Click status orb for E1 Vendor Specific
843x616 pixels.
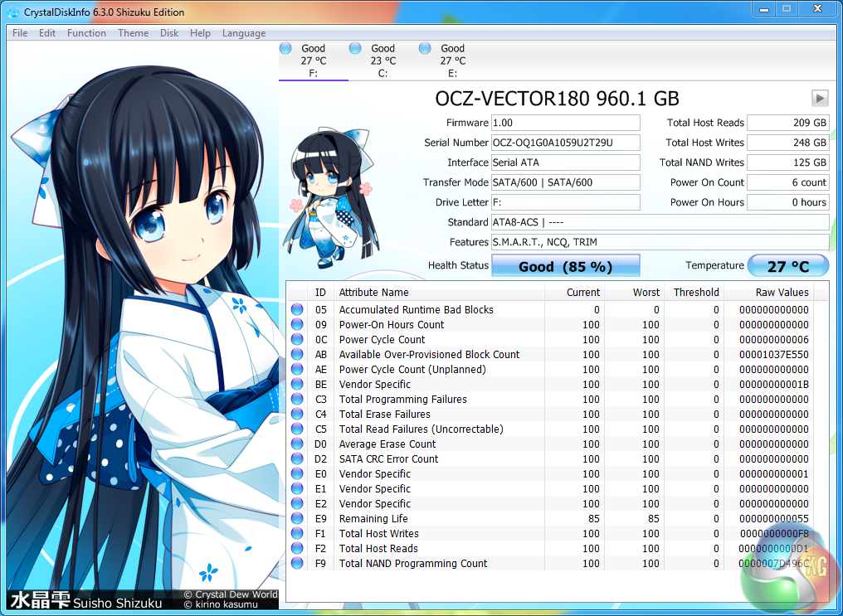coord(297,488)
